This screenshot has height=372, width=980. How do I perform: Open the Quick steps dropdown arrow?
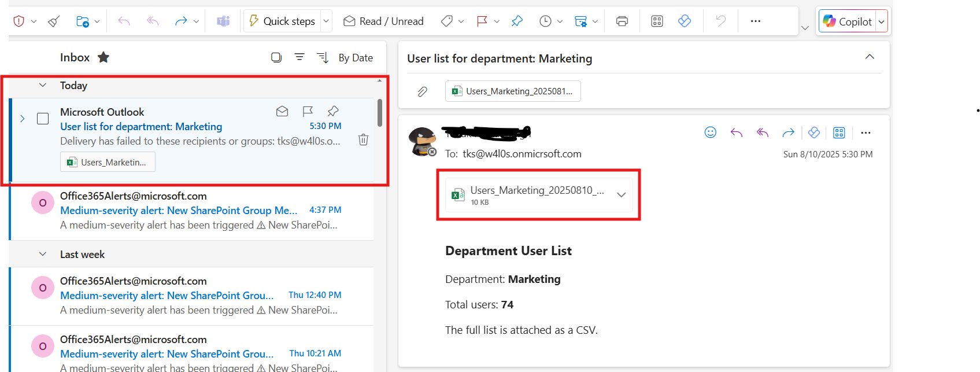326,21
